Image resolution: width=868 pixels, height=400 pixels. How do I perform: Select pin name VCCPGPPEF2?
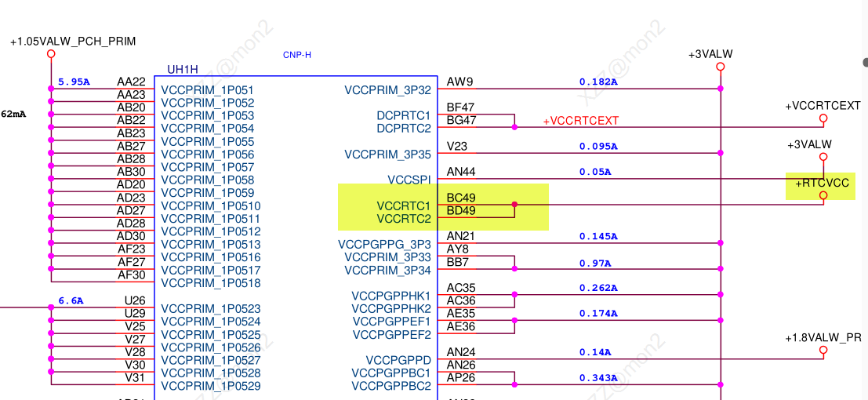391,335
